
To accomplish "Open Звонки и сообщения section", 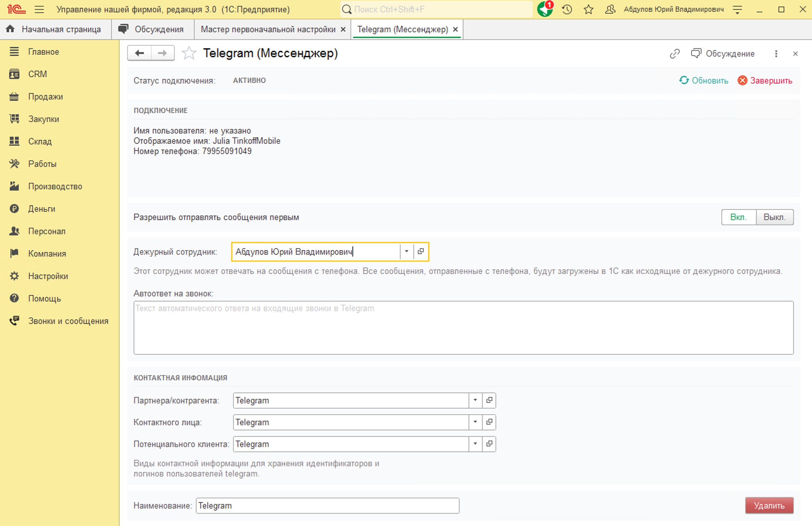I will 68,321.
